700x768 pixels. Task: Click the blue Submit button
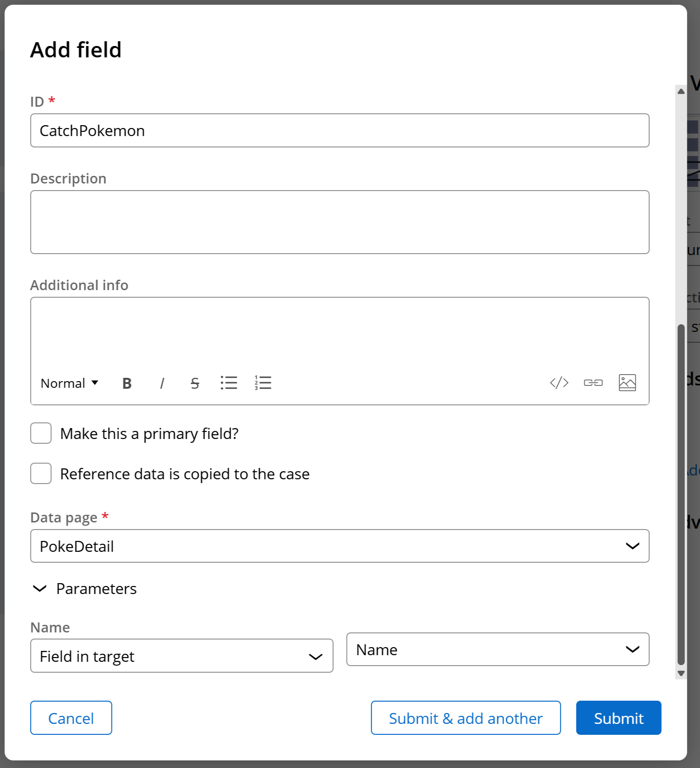click(618, 718)
